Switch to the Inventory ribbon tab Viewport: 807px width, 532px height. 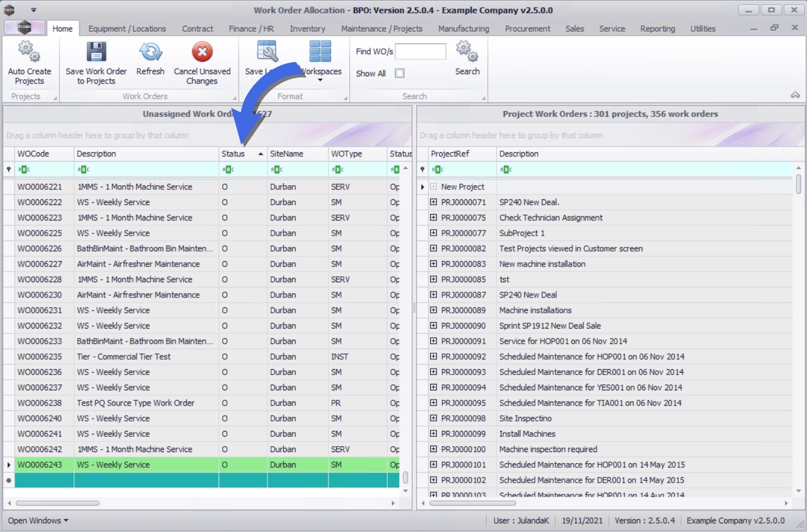pos(307,29)
